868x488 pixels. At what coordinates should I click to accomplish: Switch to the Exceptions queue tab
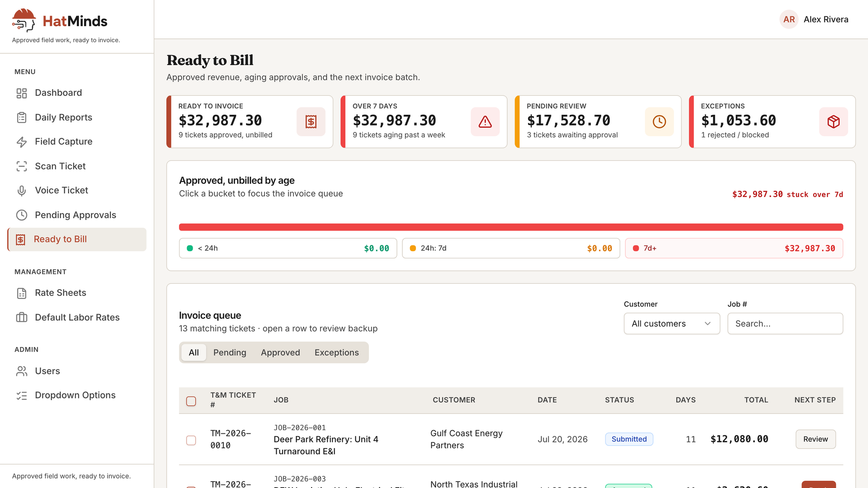(x=337, y=352)
